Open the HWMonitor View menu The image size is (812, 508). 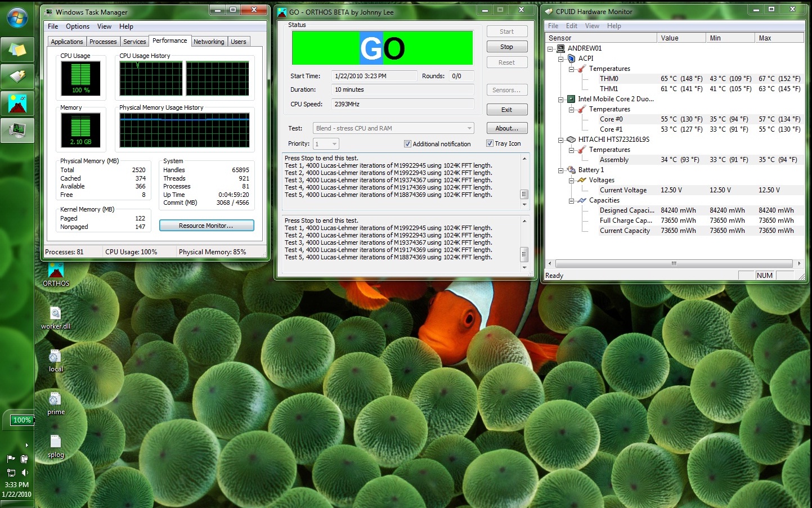pos(592,26)
